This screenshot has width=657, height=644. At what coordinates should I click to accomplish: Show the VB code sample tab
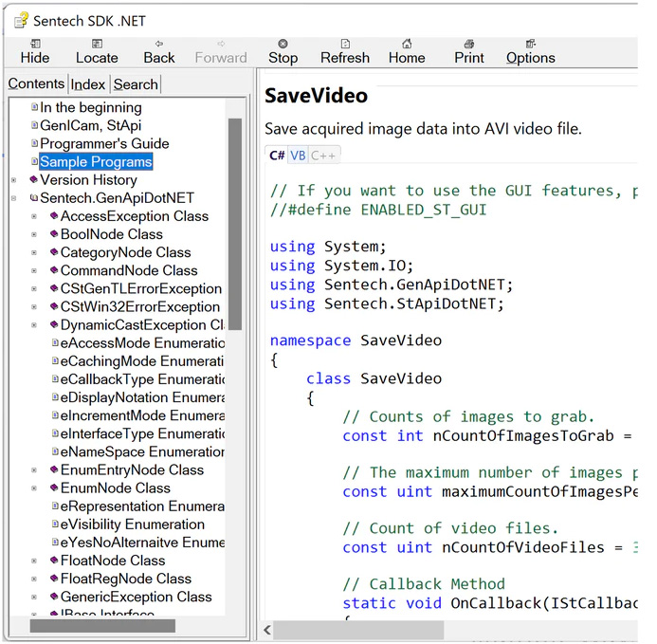point(298,156)
